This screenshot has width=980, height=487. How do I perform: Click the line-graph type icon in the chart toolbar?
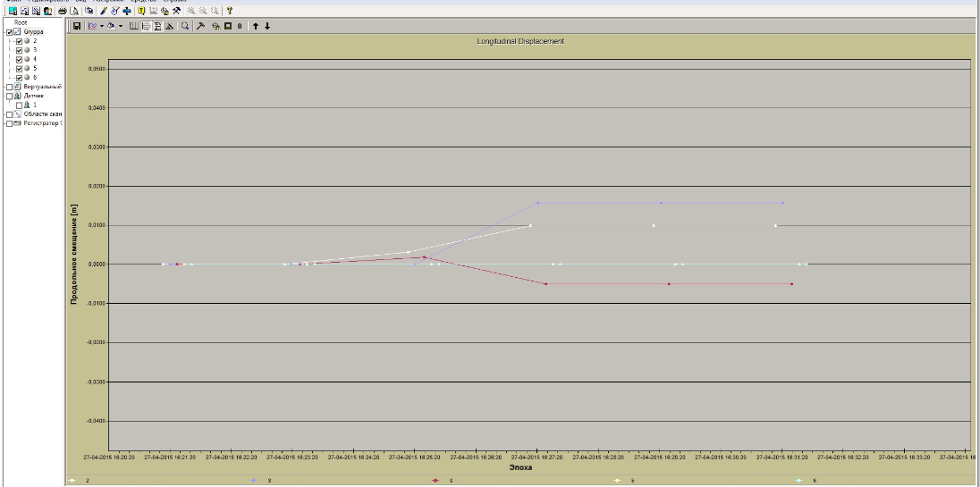click(x=92, y=26)
